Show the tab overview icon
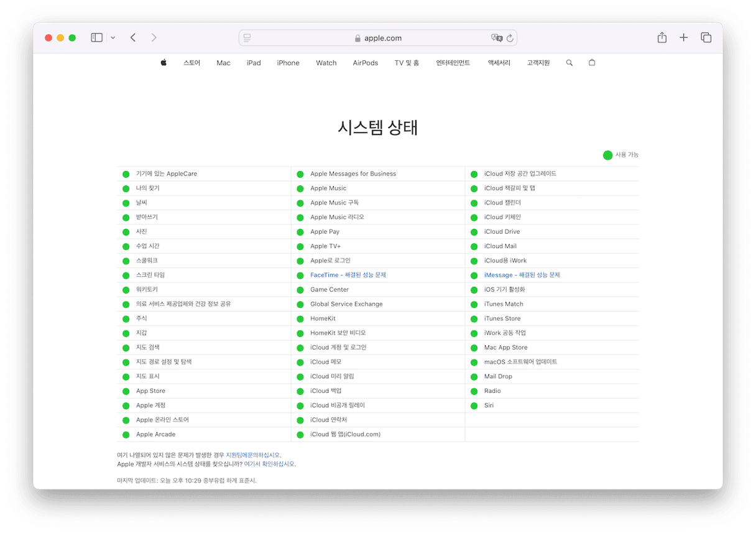The width and height of the screenshot is (756, 533). [706, 38]
